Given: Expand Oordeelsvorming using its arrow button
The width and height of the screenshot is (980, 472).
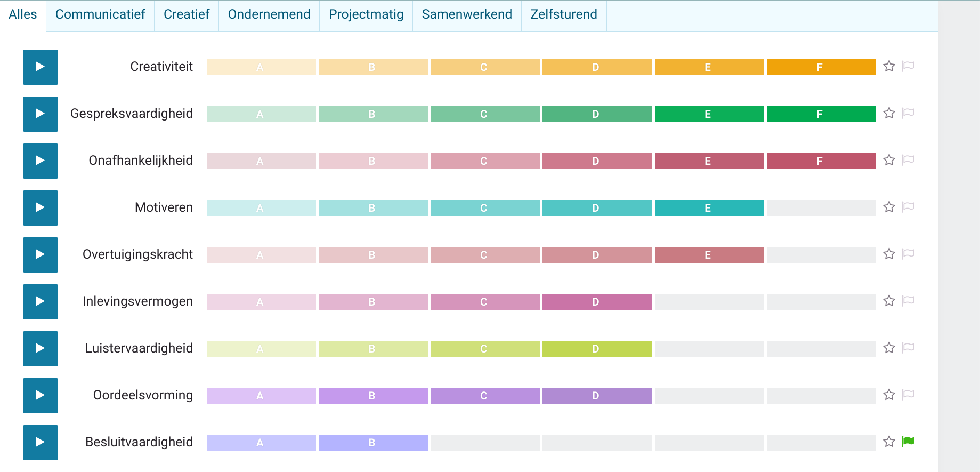Looking at the screenshot, I should click(x=40, y=396).
